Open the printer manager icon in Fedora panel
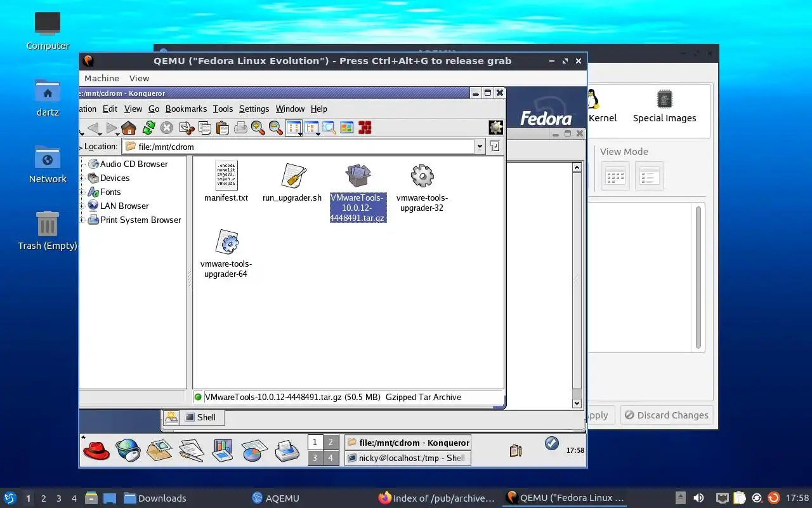Image resolution: width=812 pixels, height=508 pixels. click(x=287, y=450)
